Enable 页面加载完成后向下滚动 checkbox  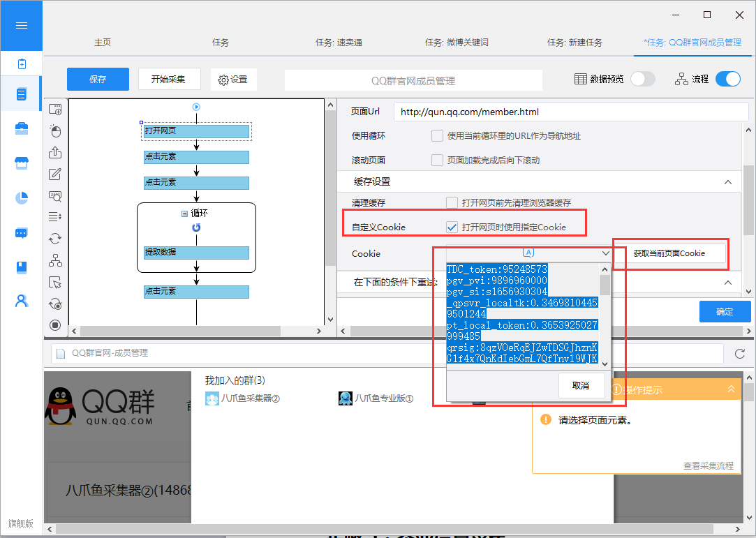437,160
